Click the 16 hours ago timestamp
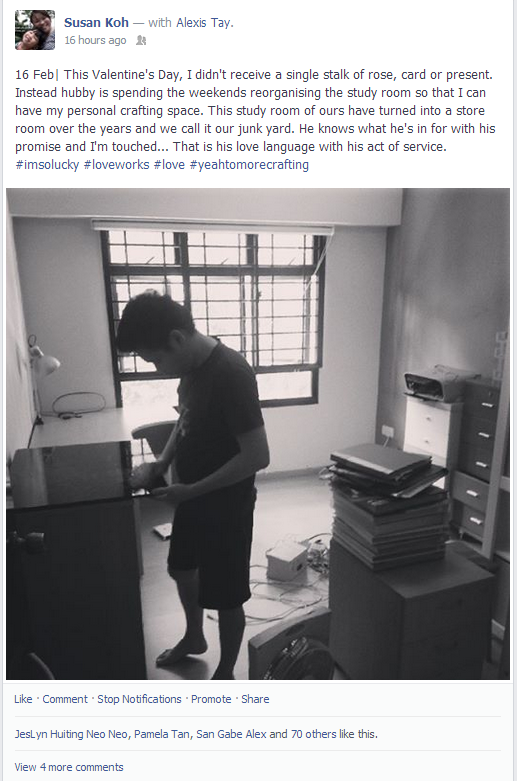 point(95,40)
